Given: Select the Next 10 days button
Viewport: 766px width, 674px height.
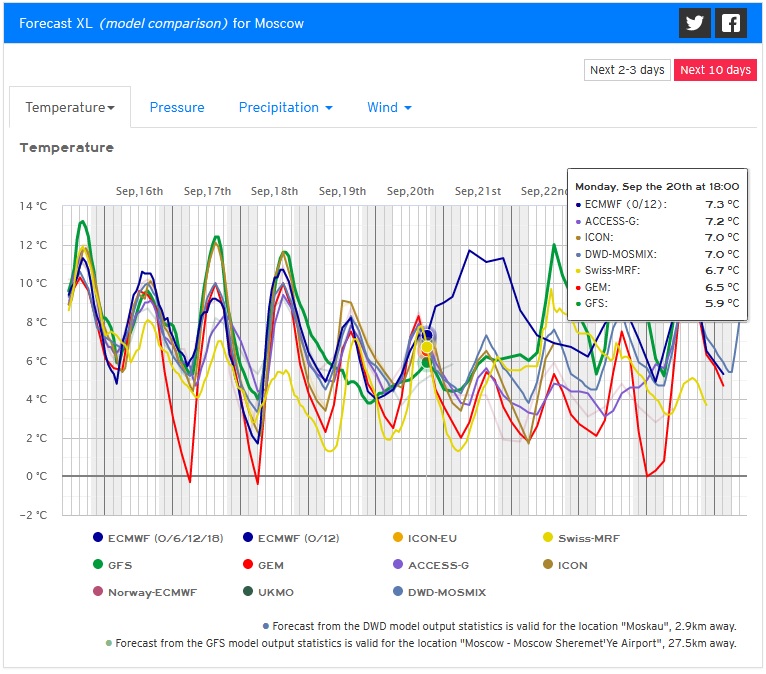Looking at the screenshot, I should 715,70.
